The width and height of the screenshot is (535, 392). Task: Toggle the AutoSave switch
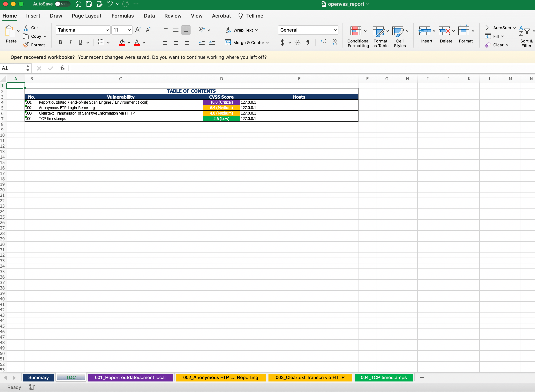62,4
